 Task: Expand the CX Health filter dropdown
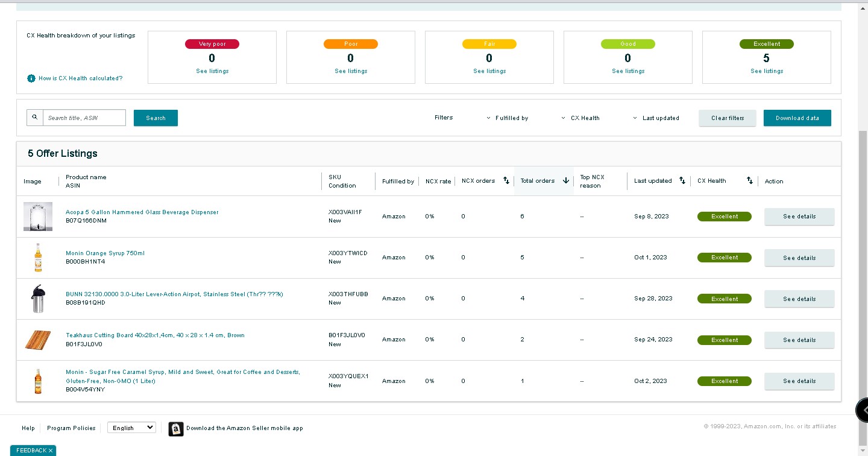point(580,118)
